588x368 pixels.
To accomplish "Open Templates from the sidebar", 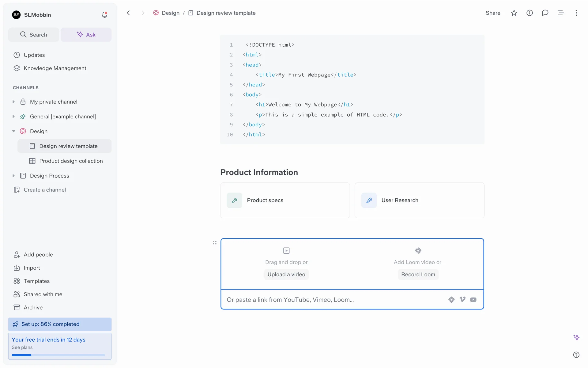I will (36, 281).
